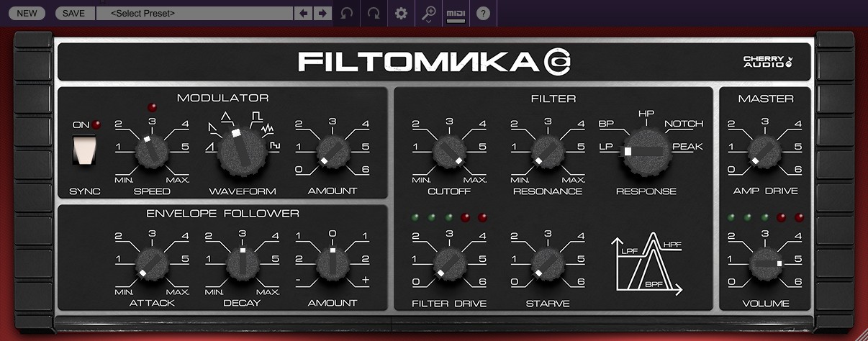Image resolution: width=868 pixels, height=341 pixels.
Task: Open the zoom magnifier menu
Action: click(x=429, y=13)
